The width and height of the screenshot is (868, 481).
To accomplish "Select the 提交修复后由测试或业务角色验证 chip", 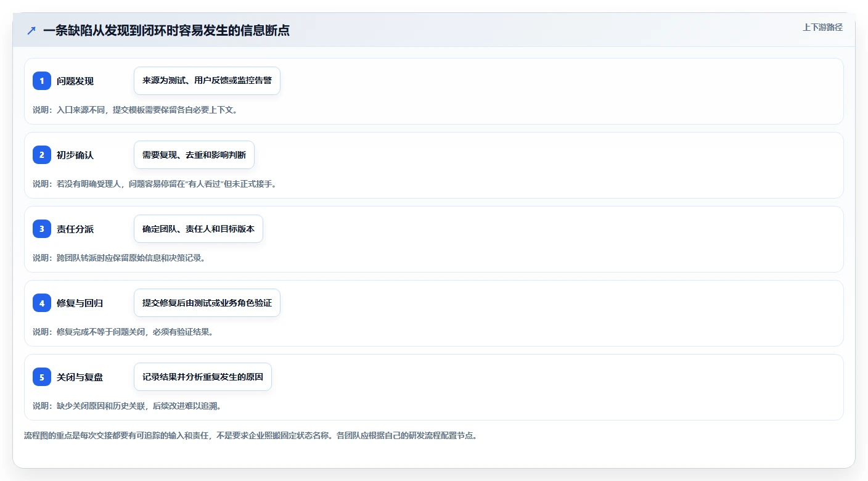I will [207, 303].
